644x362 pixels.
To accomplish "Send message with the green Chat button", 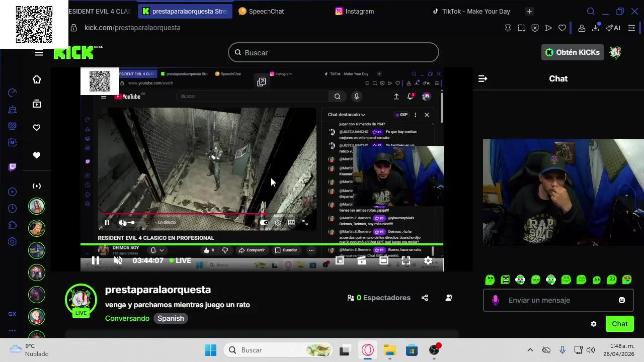I will 620,324.
